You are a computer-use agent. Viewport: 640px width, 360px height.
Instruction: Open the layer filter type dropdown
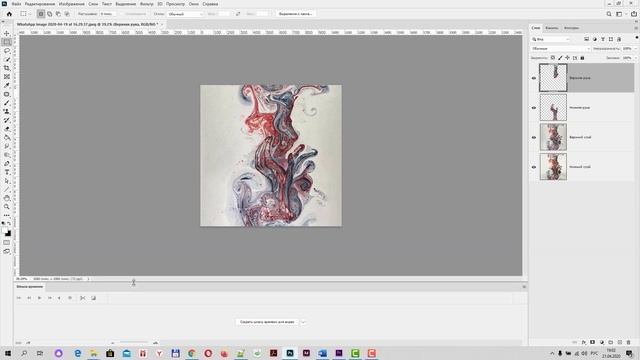click(551, 39)
